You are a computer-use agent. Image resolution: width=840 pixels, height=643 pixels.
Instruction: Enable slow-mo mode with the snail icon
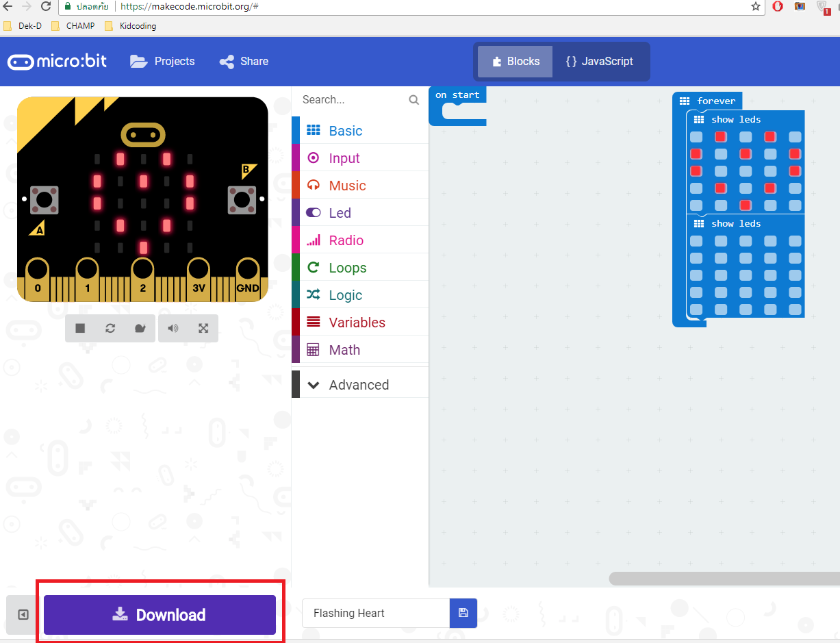click(140, 328)
